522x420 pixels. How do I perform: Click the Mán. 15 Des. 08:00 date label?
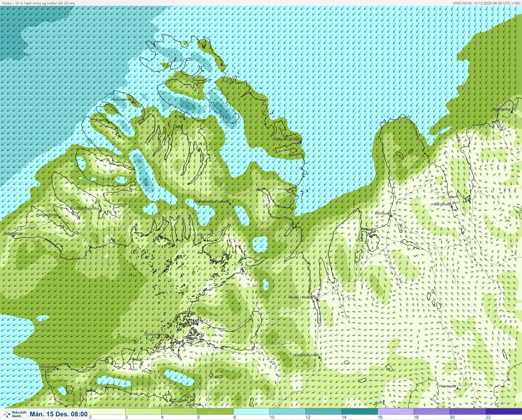59,414
